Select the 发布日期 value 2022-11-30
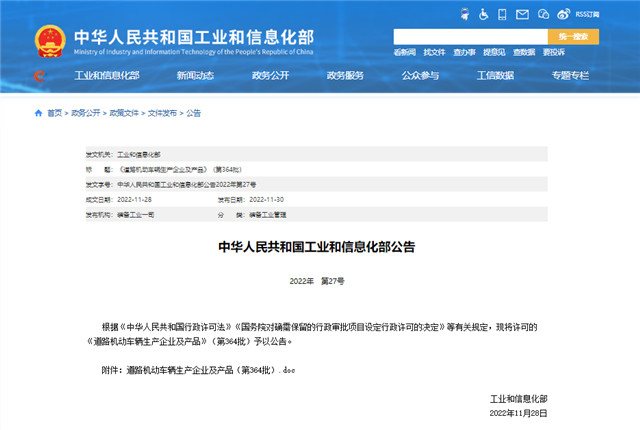The image size is (640, 430). (x=267, y=199)
